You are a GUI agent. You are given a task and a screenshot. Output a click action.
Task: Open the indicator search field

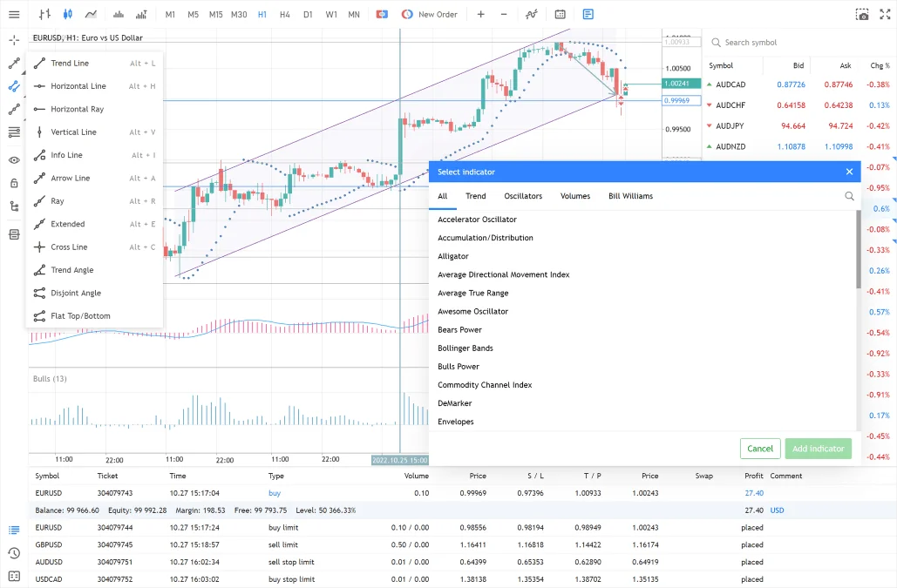[849, 196]
